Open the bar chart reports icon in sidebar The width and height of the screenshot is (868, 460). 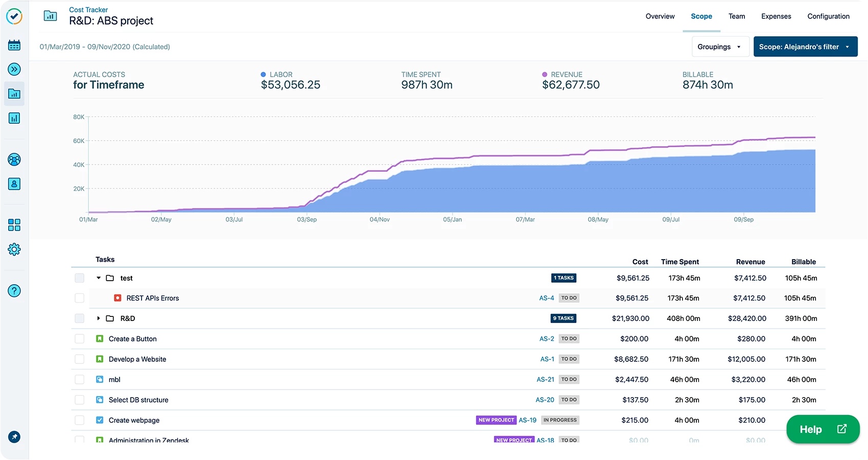click(x=14, y=118)
